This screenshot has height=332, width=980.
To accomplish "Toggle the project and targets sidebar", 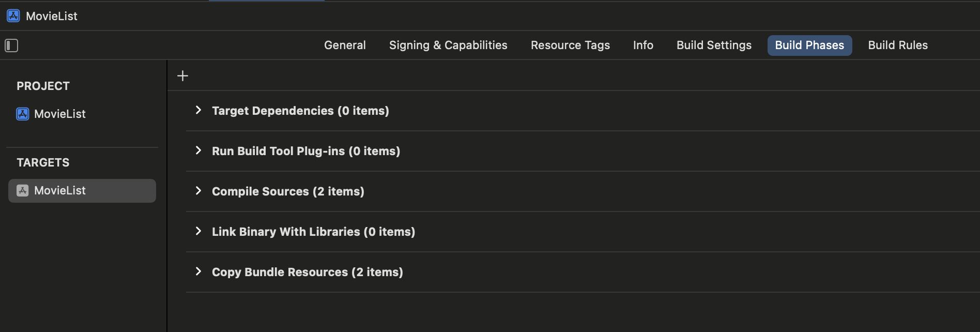I will click(11, 46).
